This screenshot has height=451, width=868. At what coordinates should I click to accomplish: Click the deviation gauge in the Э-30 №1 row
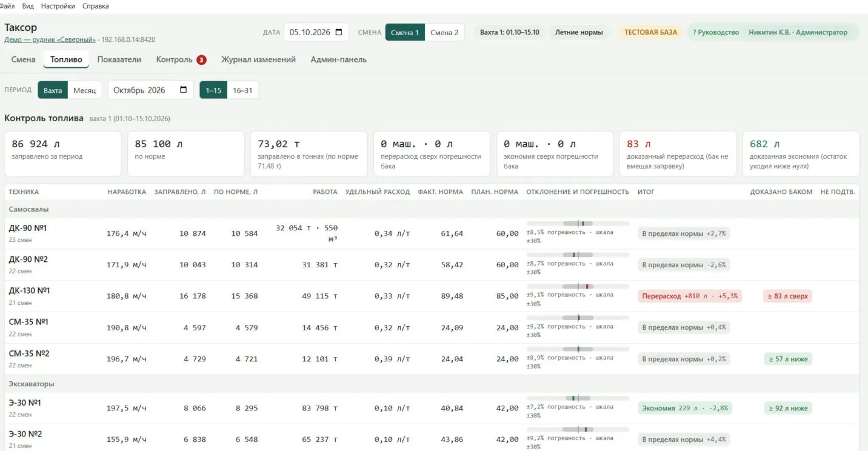point(578,398)
